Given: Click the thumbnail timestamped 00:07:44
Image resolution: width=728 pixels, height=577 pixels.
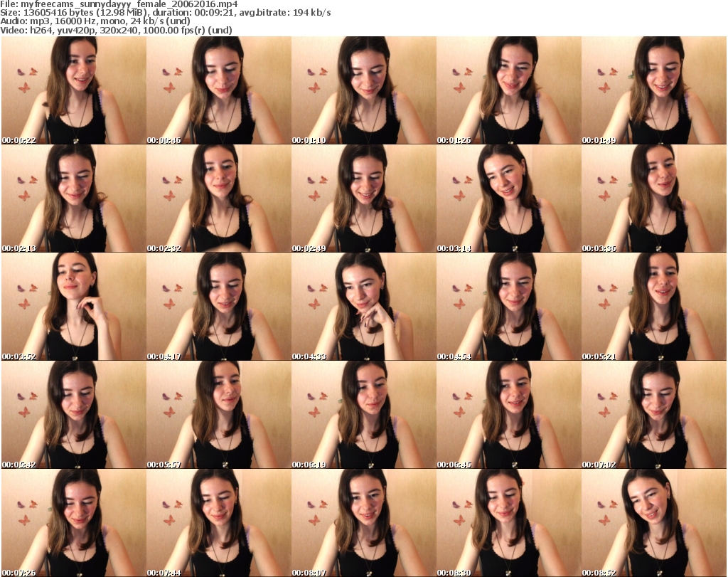Looking at the screenshot, I should 219,523.
